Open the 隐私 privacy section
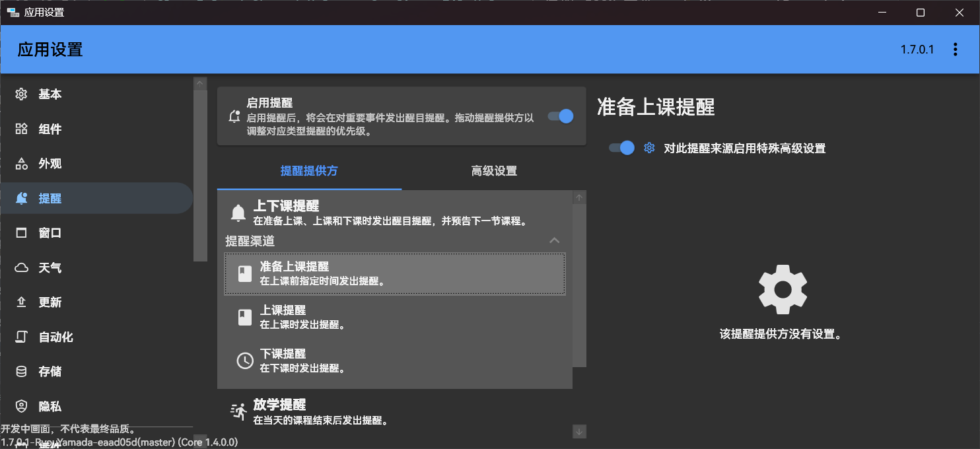 tap(49, 405)
